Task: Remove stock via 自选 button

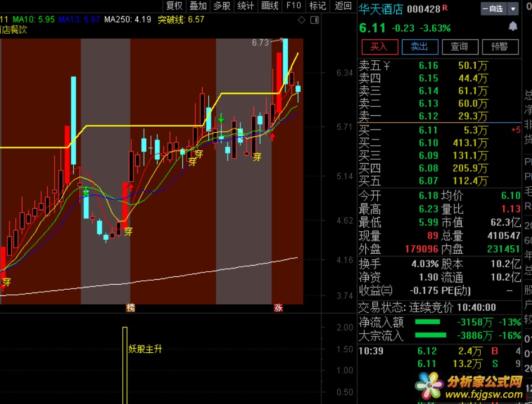Action: 493,9
